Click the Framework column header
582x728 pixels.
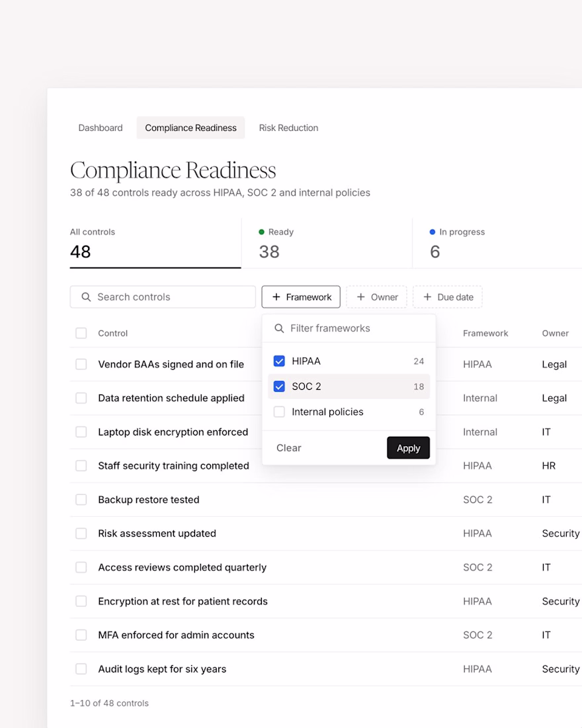[485, 333]
